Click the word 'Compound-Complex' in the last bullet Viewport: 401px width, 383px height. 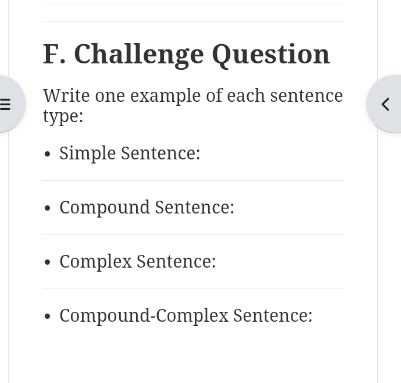tap(144, 316)
